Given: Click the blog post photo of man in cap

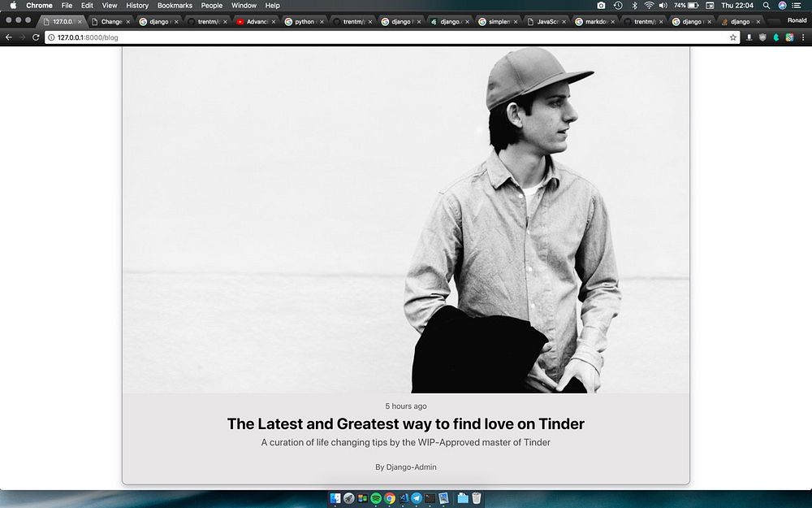Looking at the screenshot, I should click(x=406, y=219).
